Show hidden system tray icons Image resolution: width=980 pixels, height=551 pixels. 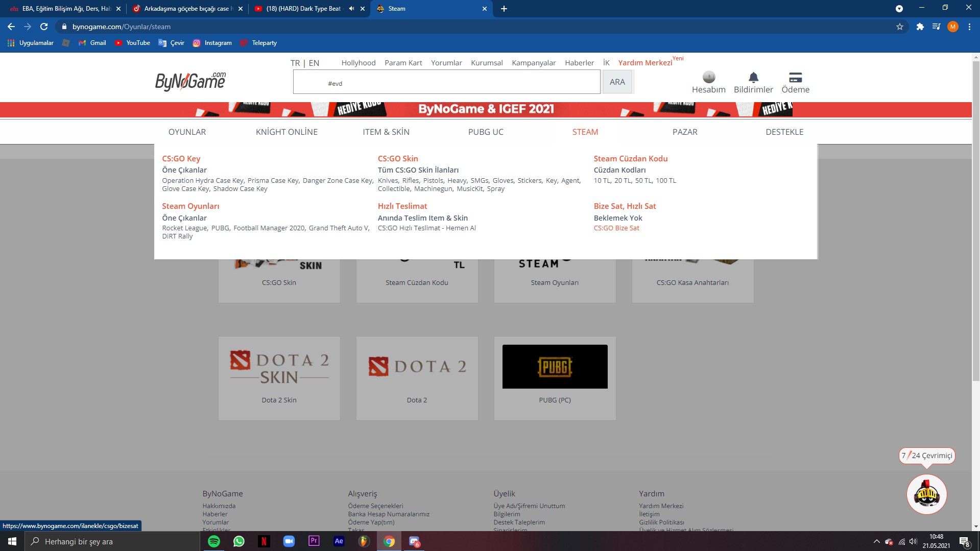[876, 541]
